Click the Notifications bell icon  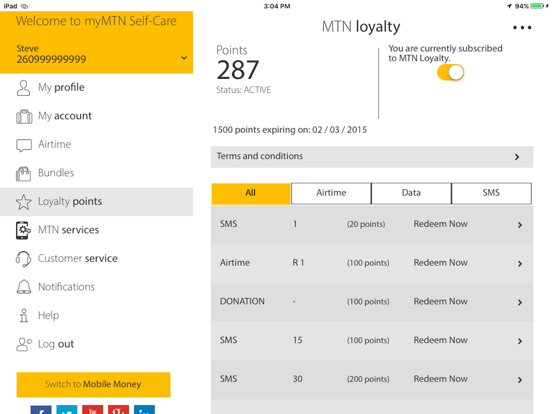coord(24,287)
